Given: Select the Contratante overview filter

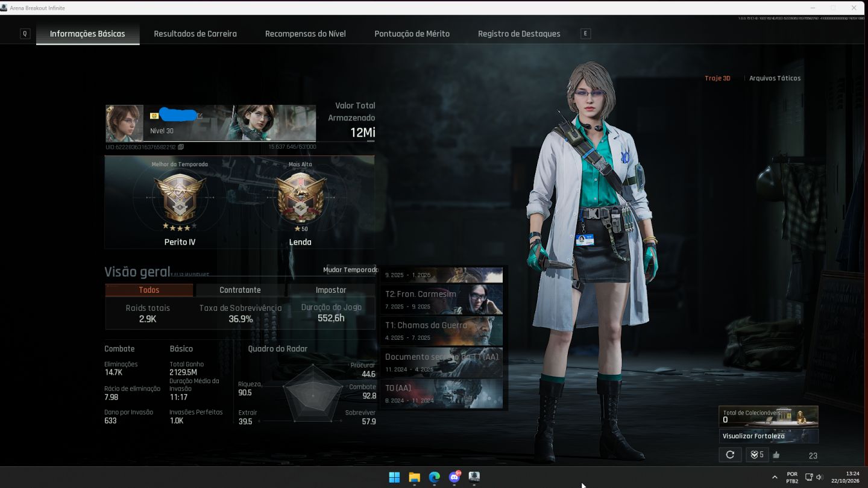Looking at the screenshot, I should 240,290.
